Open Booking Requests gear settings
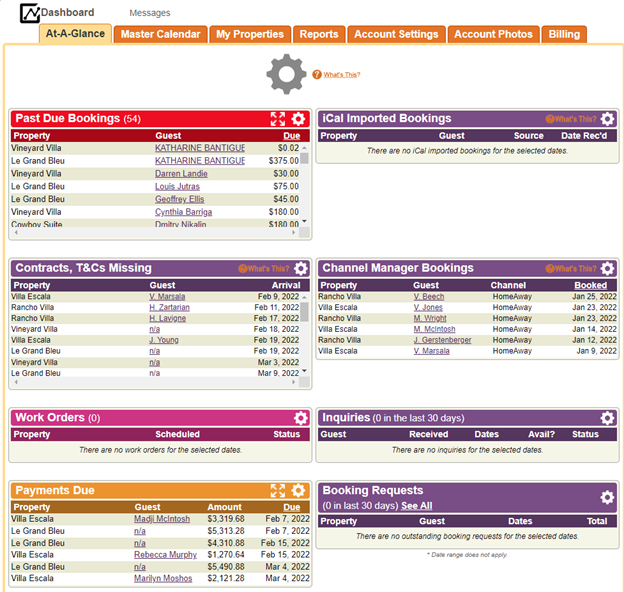624x592 pixels. pyautogui.click(x=607, y=497)
